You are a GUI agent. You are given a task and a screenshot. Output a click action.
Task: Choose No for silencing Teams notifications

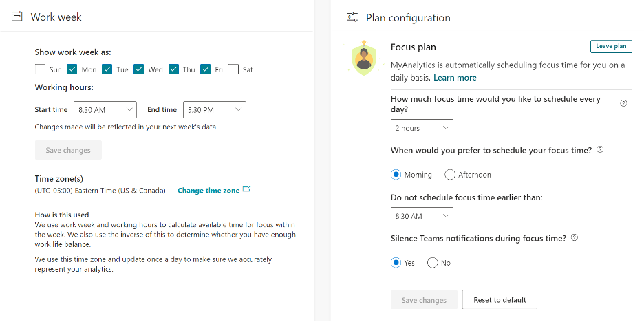pos(432,262)
